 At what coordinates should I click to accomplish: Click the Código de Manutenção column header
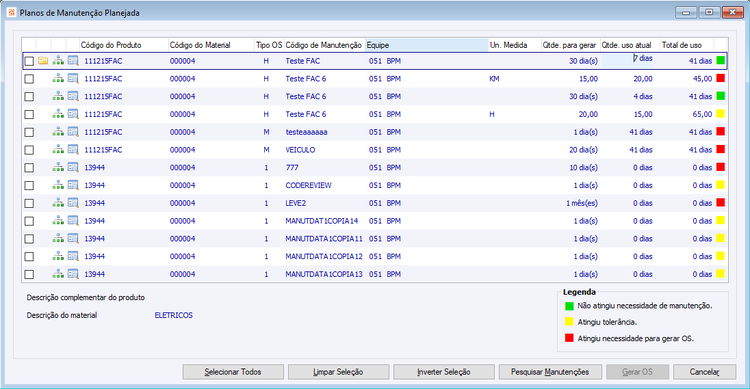click(324, 45)
